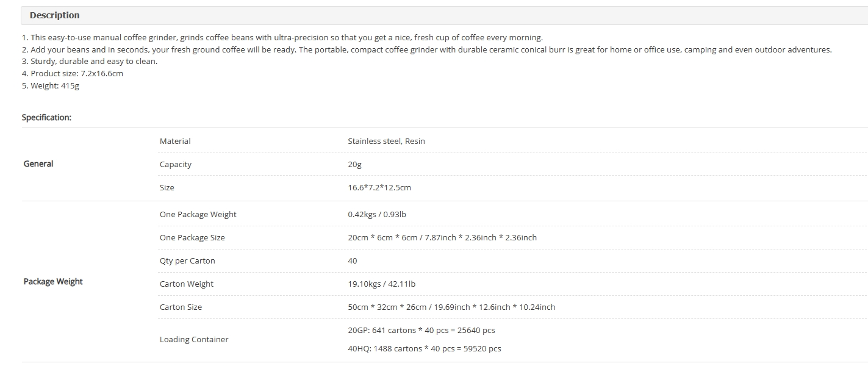Click the 19.10kgs / 42.11lb carton weight
The height and width of the screenshot is (366, 868).
pyautogui.click(x=382, y=284)
